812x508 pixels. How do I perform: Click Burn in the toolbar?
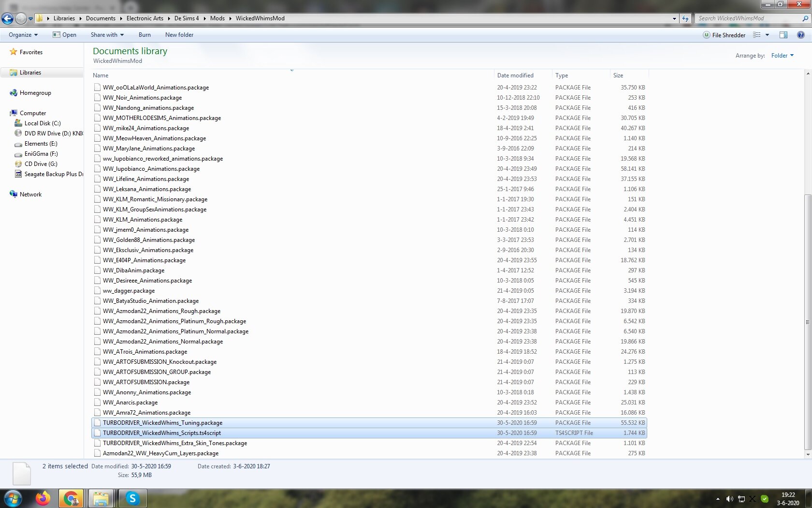(145, 35)
